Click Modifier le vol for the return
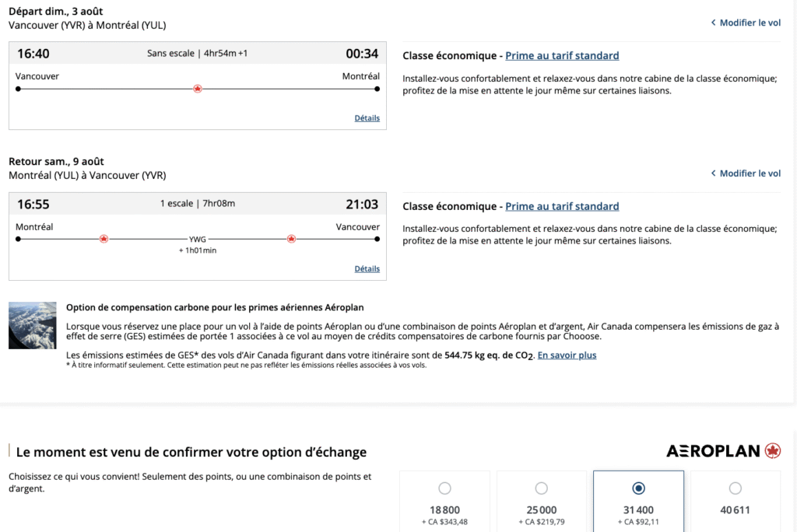This screenshot has height=532, width=797. [x=750, y=173]
